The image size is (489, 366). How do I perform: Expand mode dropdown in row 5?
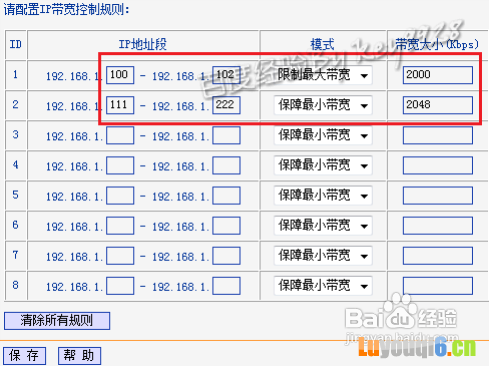[323, 196]
